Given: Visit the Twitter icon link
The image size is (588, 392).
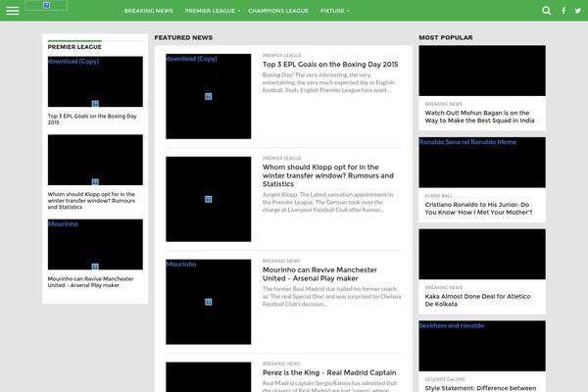Looking at the screenshot, I should pos(578,11).
